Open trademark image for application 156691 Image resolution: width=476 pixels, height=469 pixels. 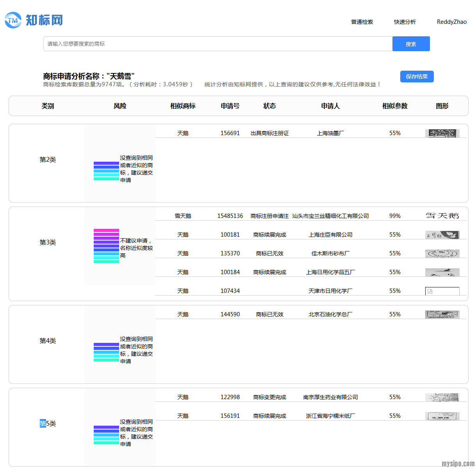tap(442, 133)
